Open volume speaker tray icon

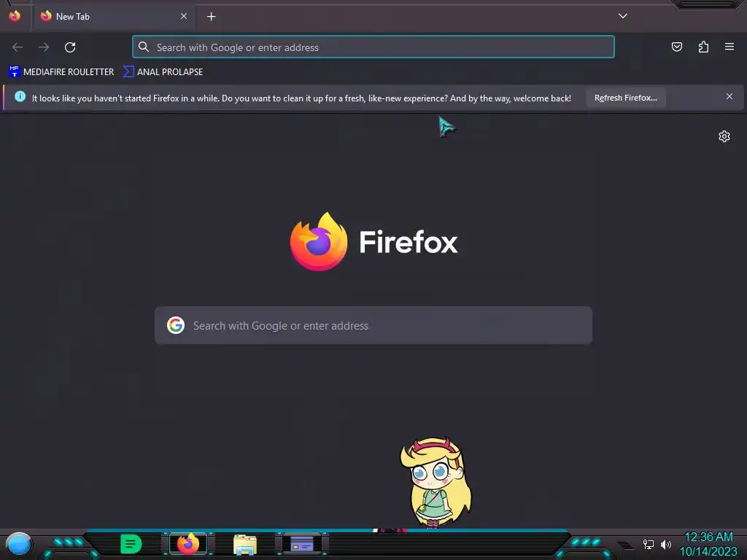(x=666, y=544)
